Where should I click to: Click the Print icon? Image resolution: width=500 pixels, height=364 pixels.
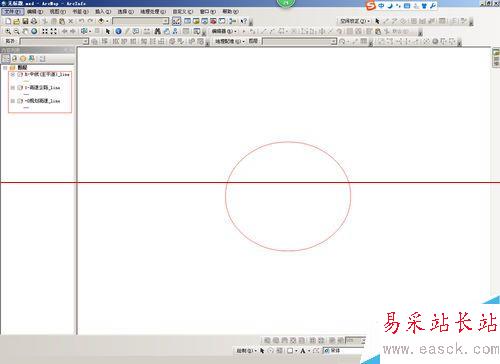pyautogui.click(x=34, y=21)
